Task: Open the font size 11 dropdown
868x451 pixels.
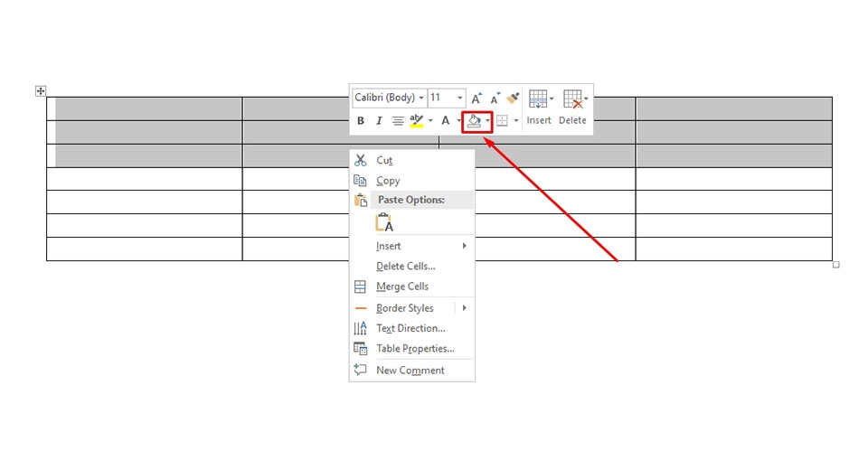Action: tap(459, 98)
